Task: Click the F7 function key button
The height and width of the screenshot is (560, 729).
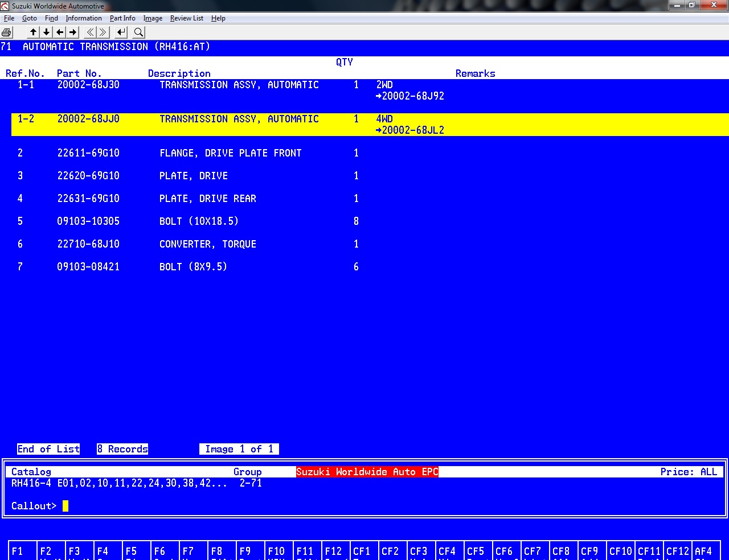Action: tap(194, 551)
